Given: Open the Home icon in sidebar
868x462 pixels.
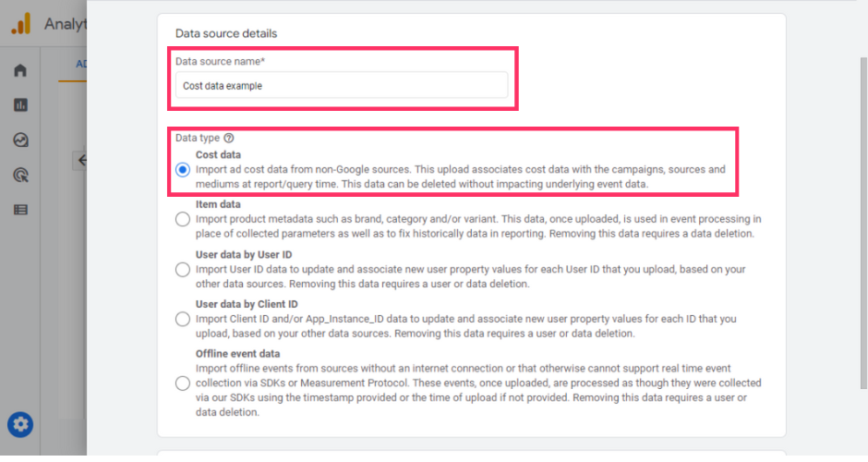Looking at the screenshot, I should pos(20,71).
